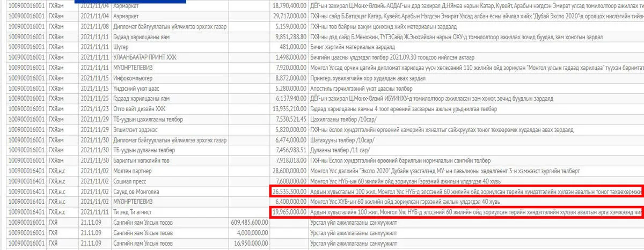Select the payee cell 'Шүтер'
Screen dimensions: 644x250
coord(121,46)
